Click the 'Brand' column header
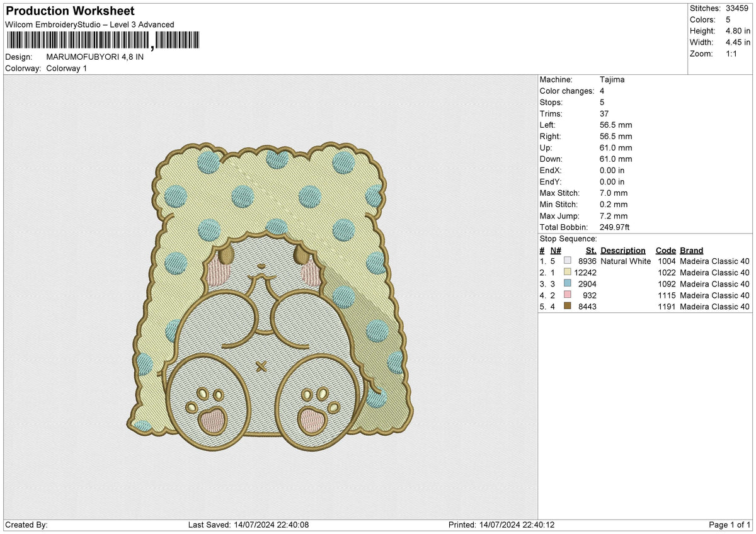The image size is (756, 534). click(x=692, y=251)
